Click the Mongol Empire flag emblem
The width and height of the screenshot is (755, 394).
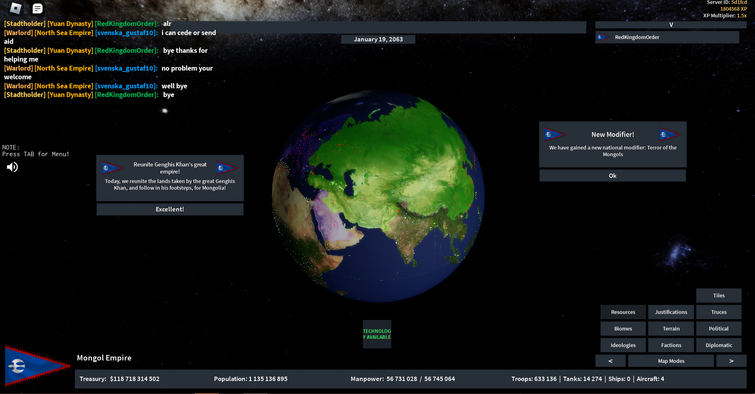[37, 366]
